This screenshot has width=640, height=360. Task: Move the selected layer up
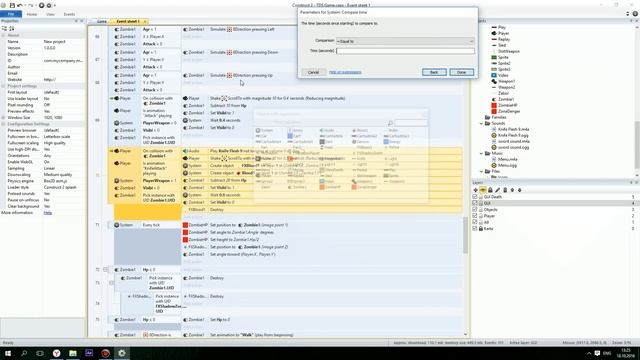(512, 190)
